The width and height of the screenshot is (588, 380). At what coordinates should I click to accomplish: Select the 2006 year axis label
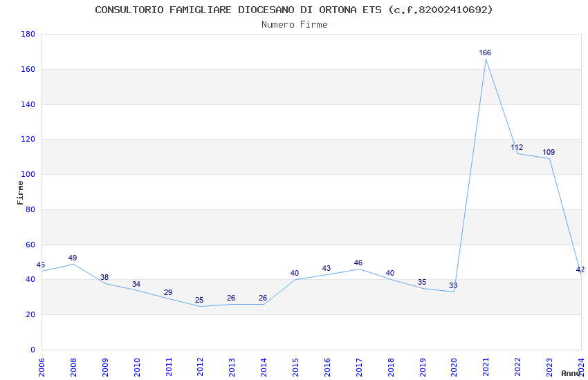42,367
